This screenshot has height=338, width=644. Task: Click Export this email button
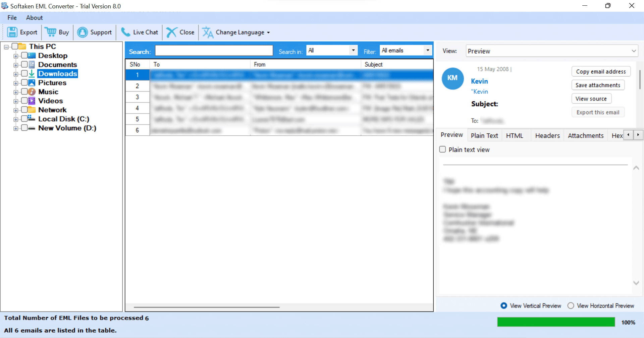598,112
